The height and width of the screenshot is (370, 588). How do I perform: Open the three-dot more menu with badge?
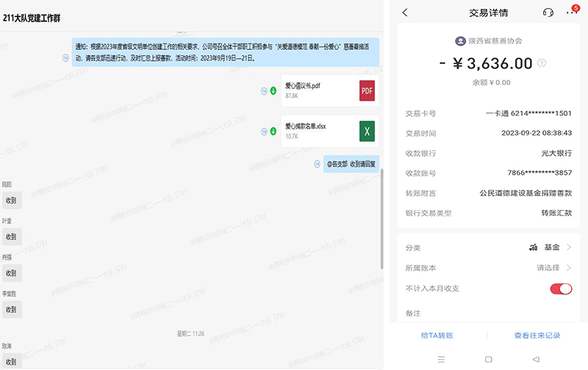click(572, 12)
